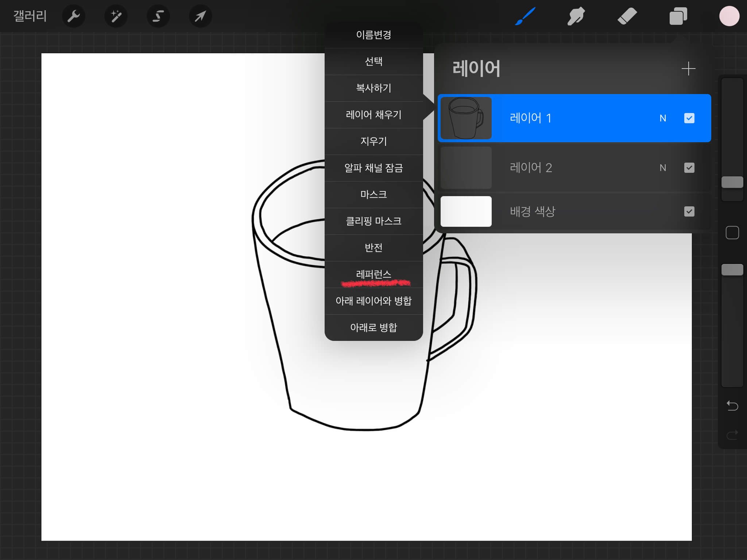This screenshot has width=747, height=560.
Task: Open blend mode N for 레이어 1
Action: (663, 118)
